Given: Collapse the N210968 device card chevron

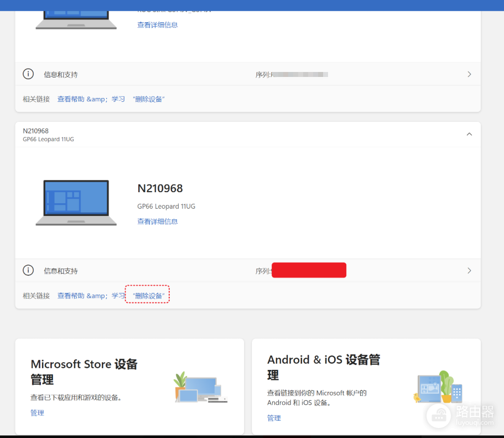Looking at the screenshot, I should point(469,134).
